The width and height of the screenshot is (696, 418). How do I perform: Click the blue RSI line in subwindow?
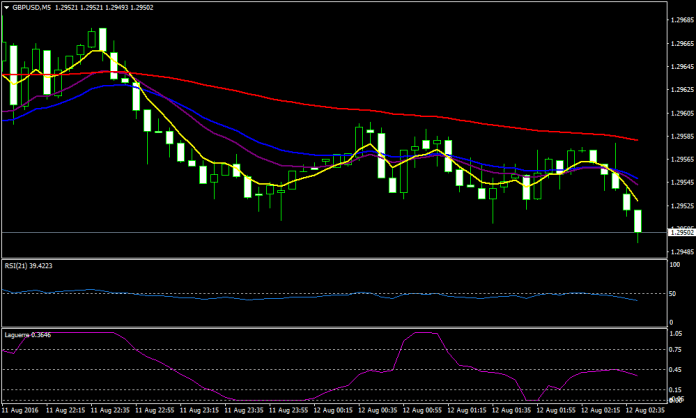pos(300,296)
